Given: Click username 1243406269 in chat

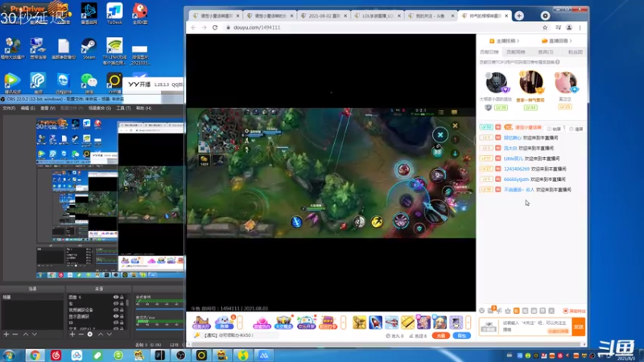Looking at the screenshot, I should pyautogui.click(x=516, y=169).
